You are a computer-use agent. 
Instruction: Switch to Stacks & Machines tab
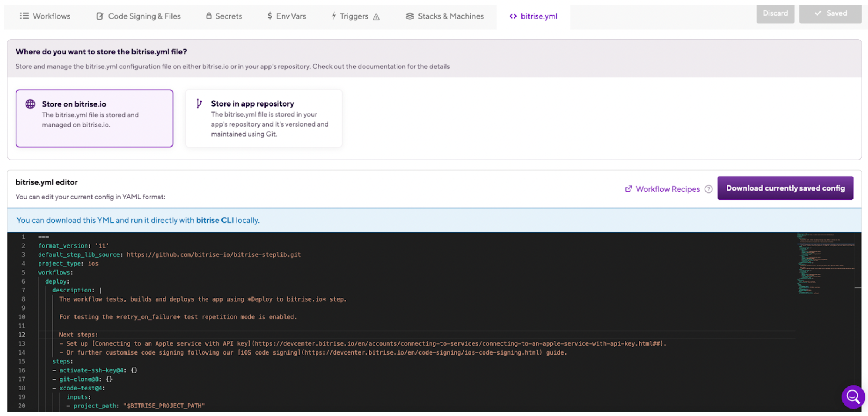point(445,16)
